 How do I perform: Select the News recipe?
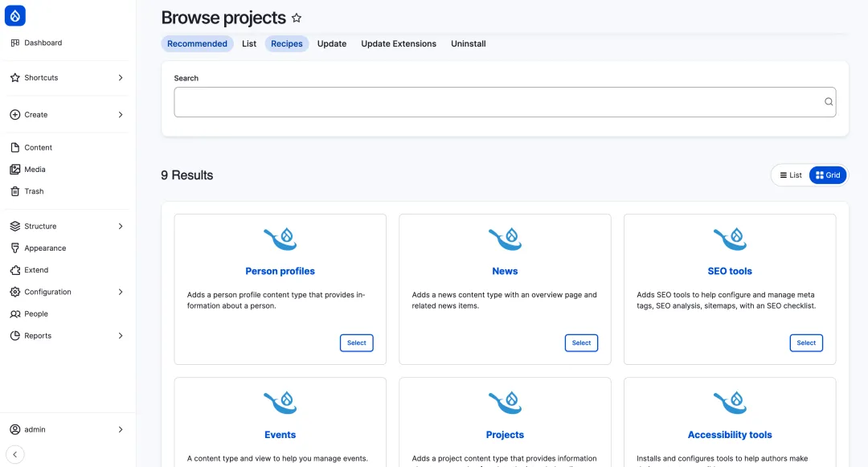(x=581, y=342)
